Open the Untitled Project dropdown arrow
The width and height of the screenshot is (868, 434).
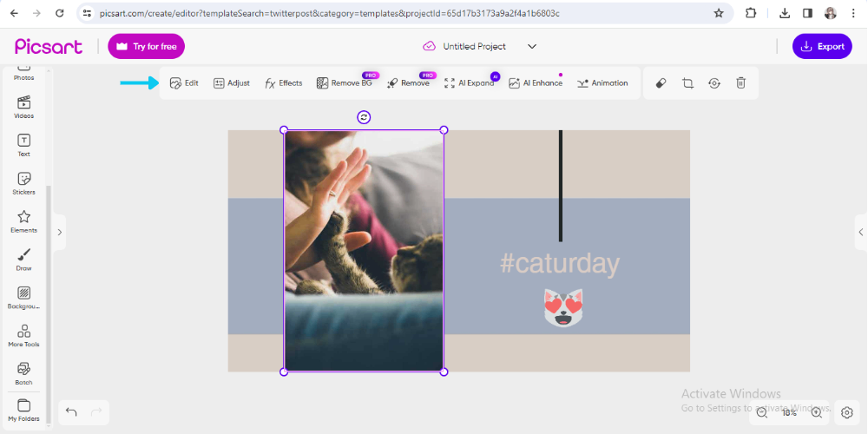coord(532,47)
